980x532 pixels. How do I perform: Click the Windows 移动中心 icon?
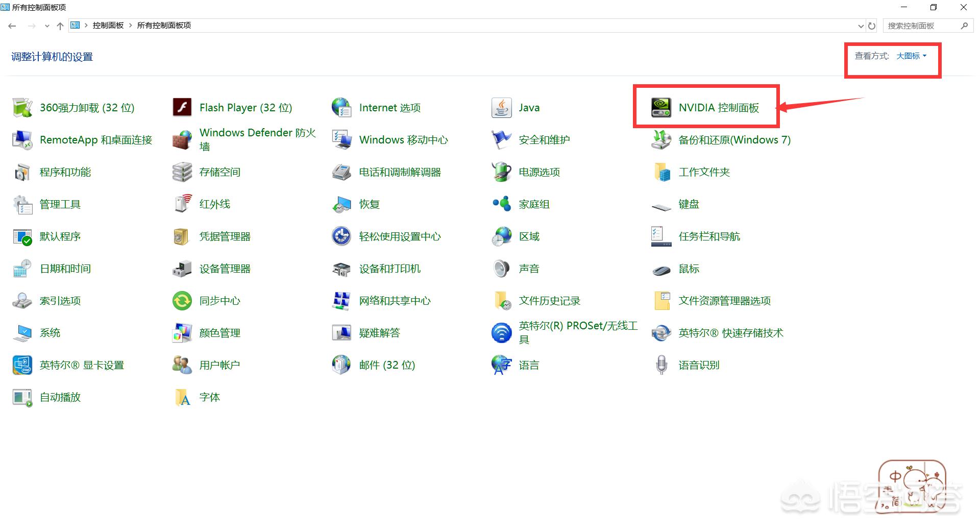(341, 140)
